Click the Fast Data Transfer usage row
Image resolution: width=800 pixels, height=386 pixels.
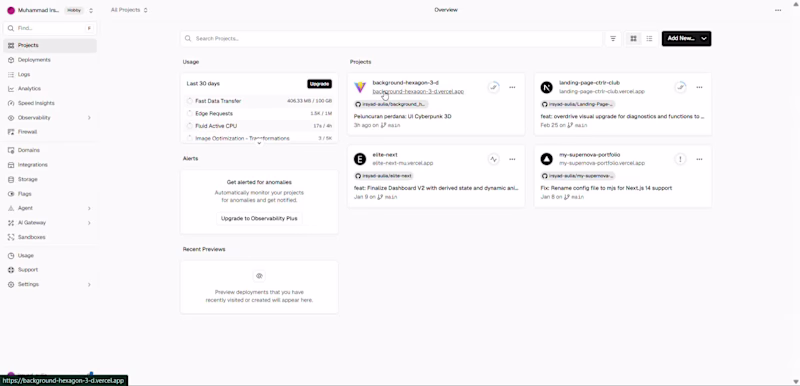[259, 101]
